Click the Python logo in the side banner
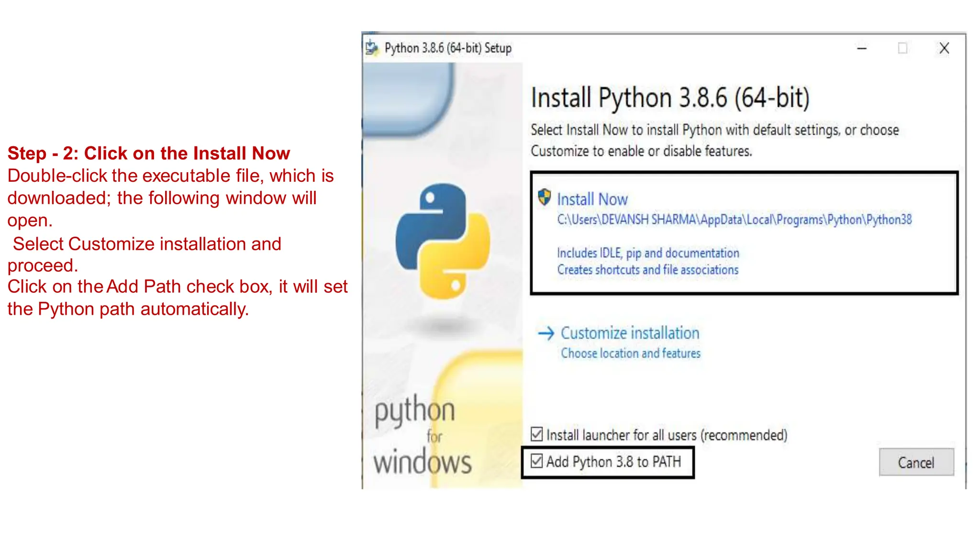Viewport: 980px width, 551px height. pos(443,241)
